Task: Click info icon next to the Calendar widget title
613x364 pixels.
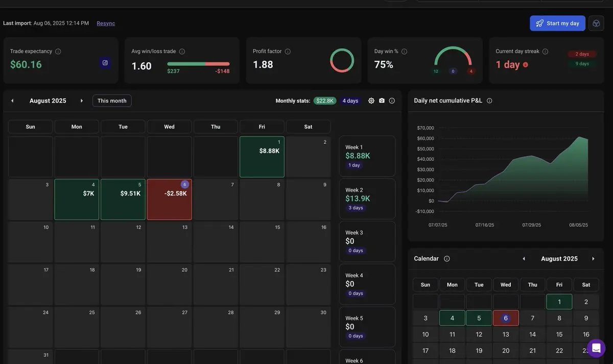Action: [x=447, y=259]
